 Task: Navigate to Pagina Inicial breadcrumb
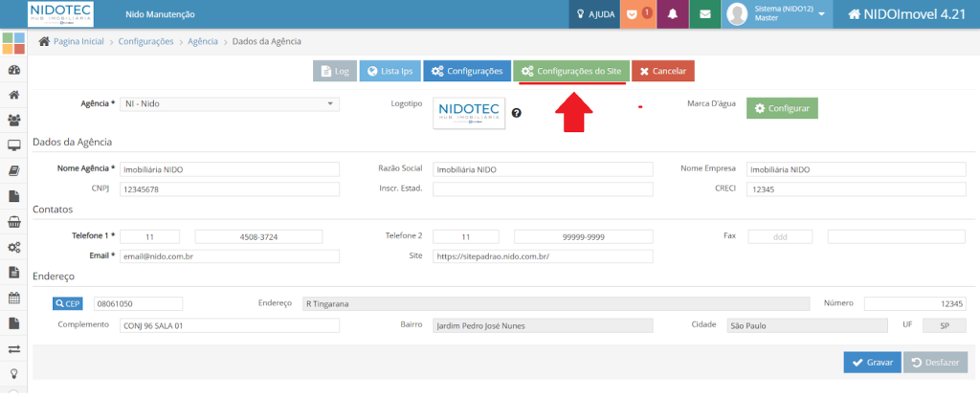pos(78,42)
